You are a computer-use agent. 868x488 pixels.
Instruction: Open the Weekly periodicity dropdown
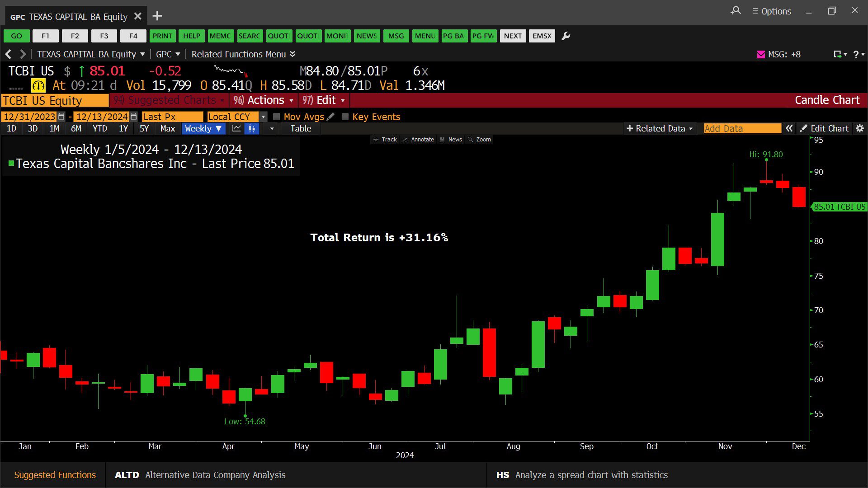(203, 129)
